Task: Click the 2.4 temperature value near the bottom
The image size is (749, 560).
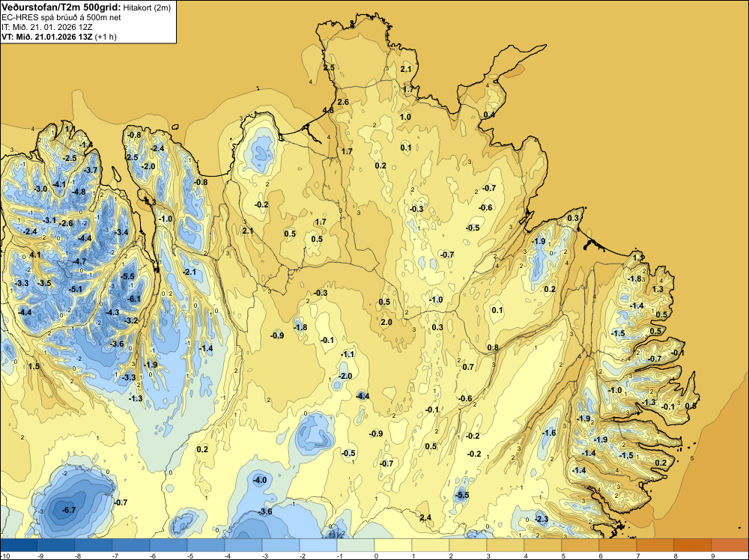Action: [425, 518]
